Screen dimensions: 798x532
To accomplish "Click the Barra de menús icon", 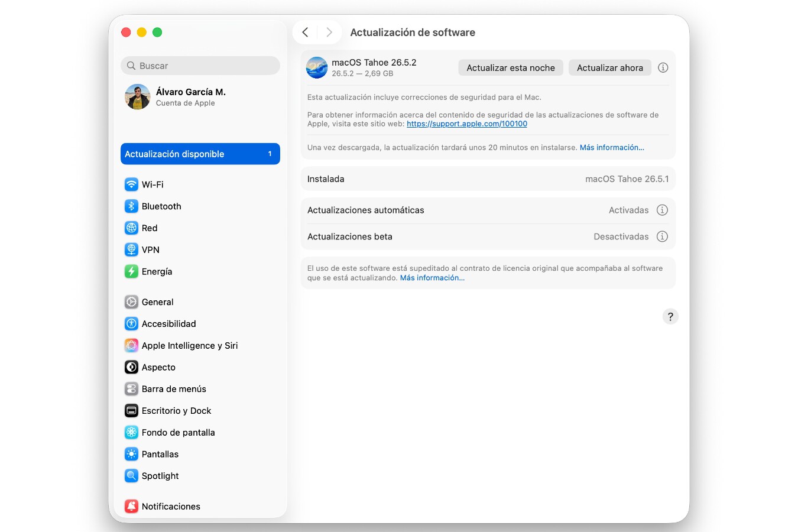I will point(131,389).
